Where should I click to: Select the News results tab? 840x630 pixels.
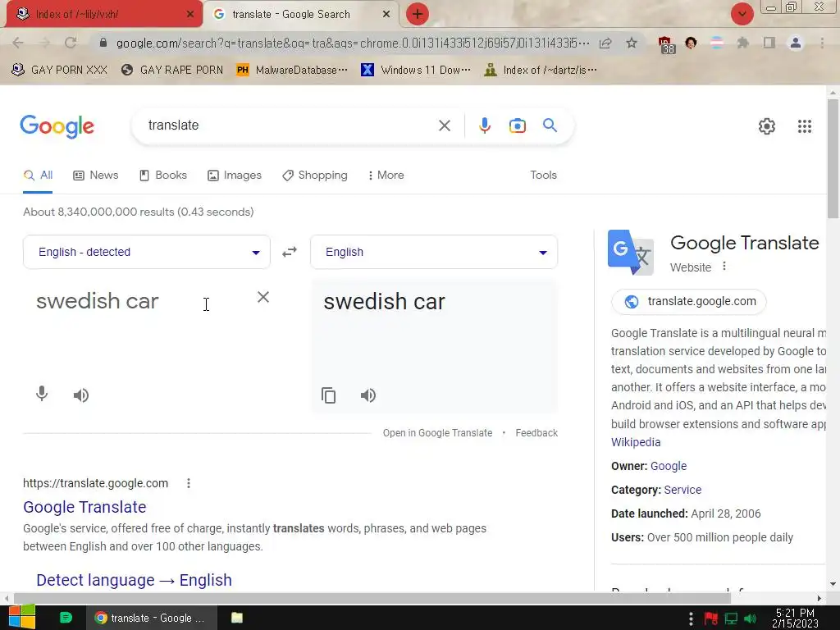coord(95,176)
